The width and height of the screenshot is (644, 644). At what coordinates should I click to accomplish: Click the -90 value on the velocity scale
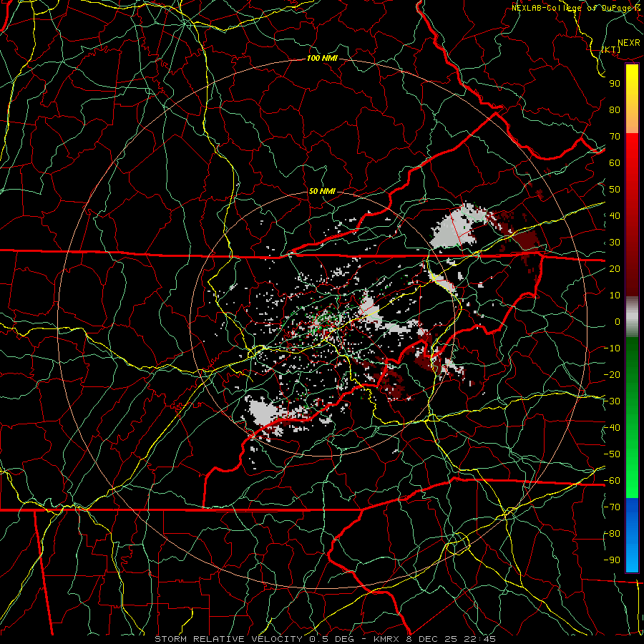pyautogui.click(x=612, y=560)
